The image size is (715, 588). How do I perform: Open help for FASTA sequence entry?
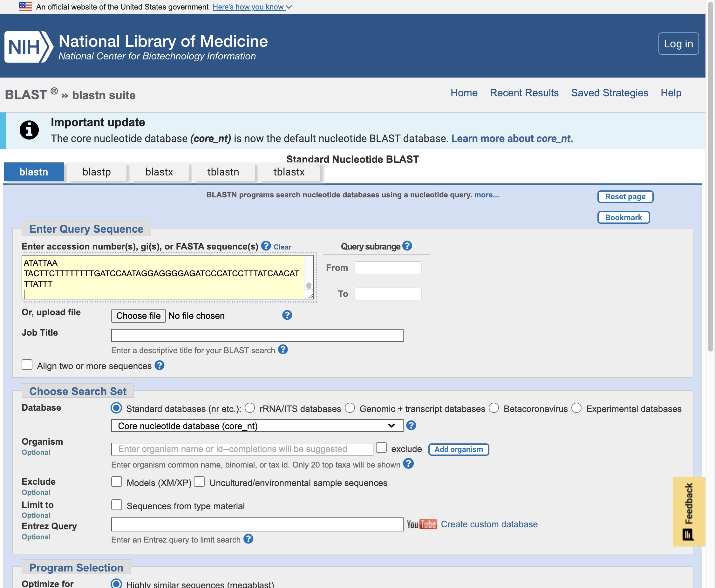pos(266,246)
